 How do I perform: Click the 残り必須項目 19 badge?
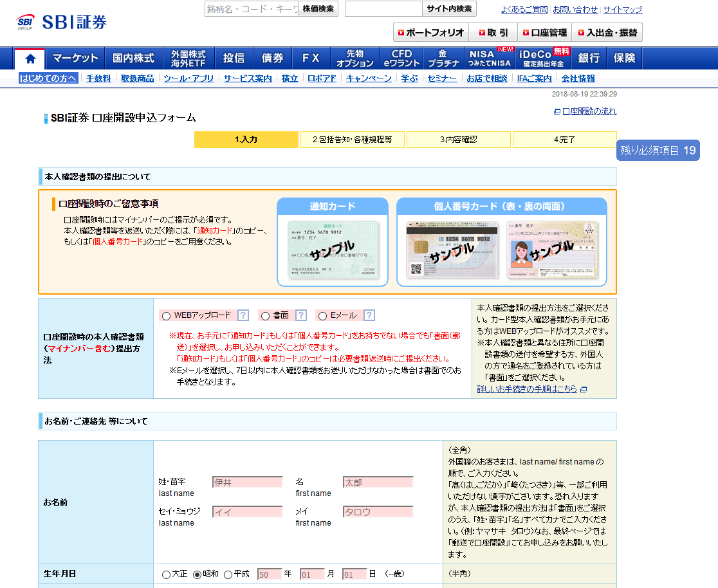point(658,150)
